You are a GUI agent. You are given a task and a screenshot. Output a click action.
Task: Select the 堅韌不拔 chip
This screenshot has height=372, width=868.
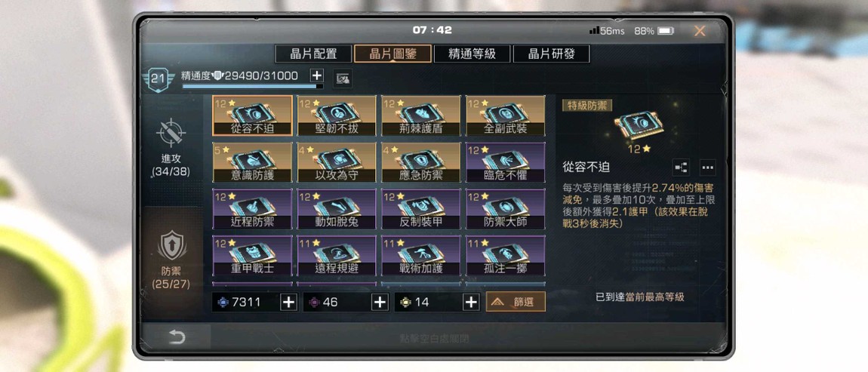336,115
